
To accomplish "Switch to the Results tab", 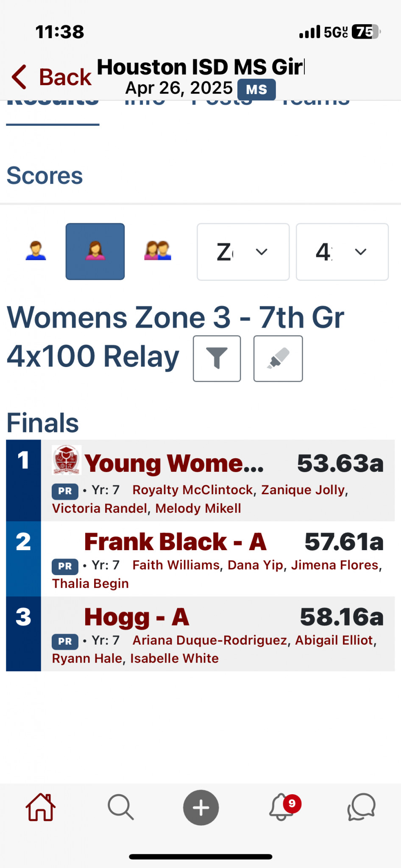I will (53, 102).
